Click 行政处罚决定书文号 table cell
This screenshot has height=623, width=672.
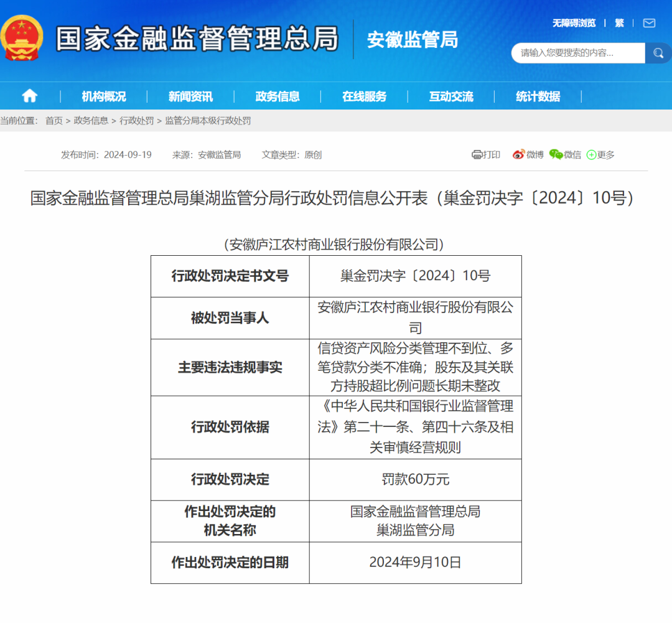click(x=230, y=276)
